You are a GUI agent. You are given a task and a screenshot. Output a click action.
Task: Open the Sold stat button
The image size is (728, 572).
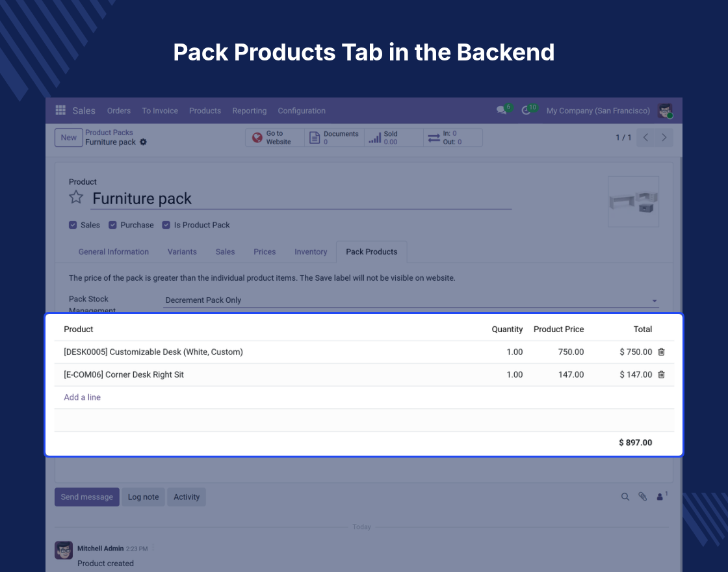pos(394,137)
